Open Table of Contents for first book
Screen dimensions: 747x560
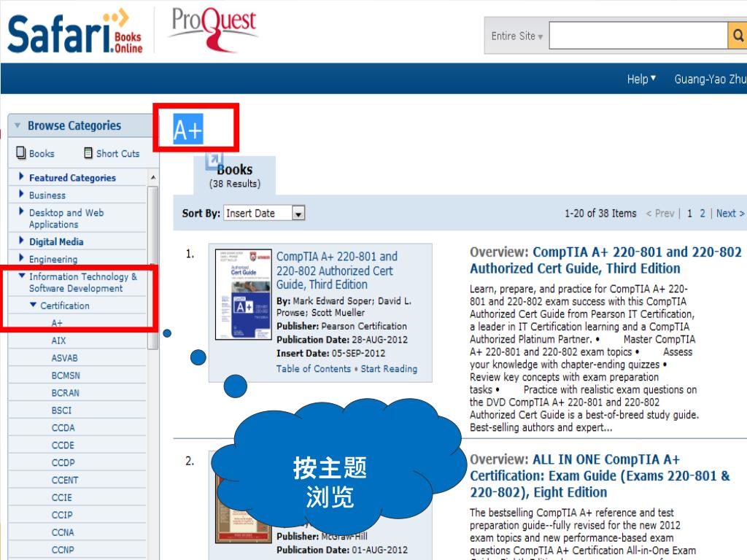[314, 368]
